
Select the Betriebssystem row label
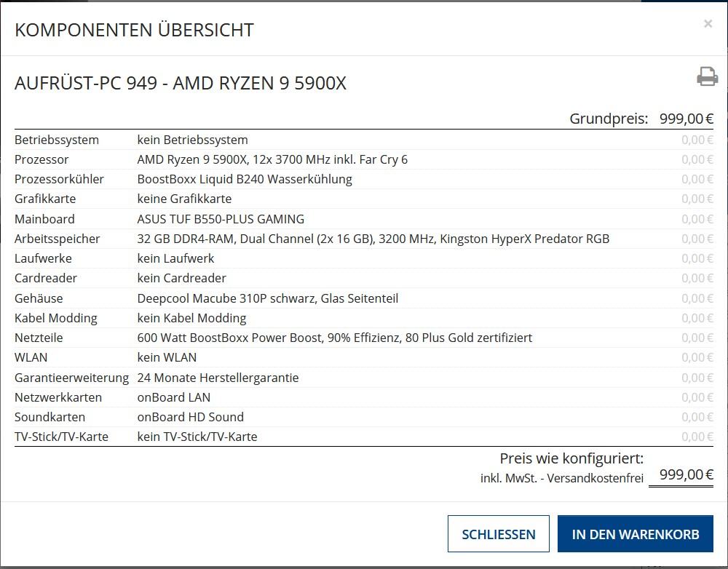[x=57, y=140]
